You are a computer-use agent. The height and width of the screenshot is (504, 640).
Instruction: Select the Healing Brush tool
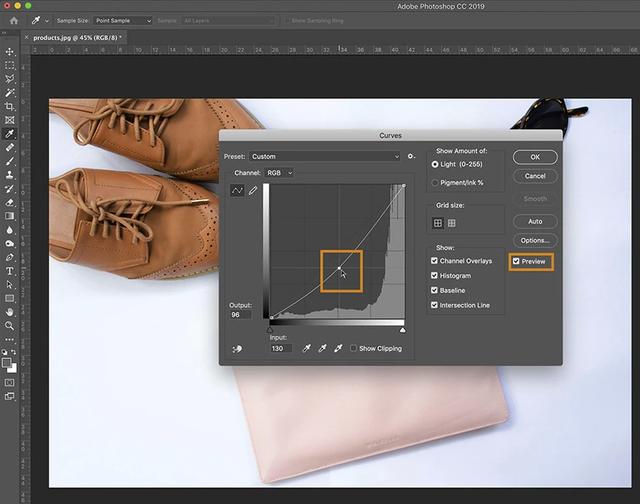tap(9, 147)
